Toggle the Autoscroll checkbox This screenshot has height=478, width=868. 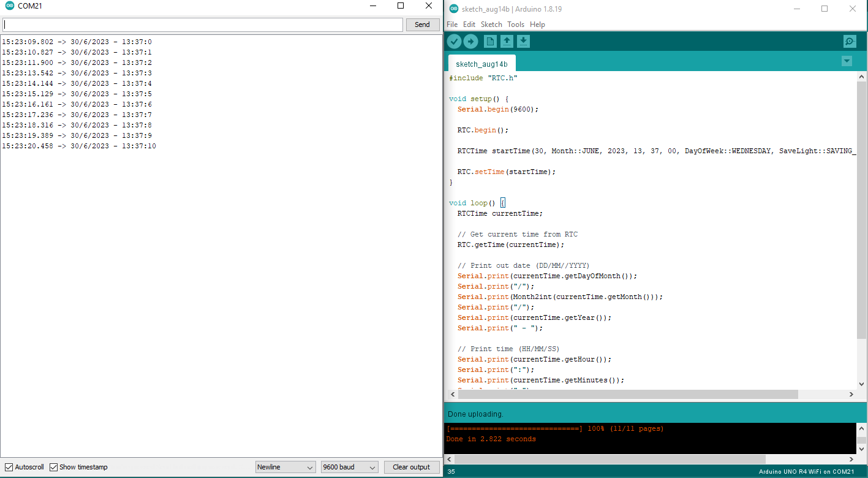9,467
